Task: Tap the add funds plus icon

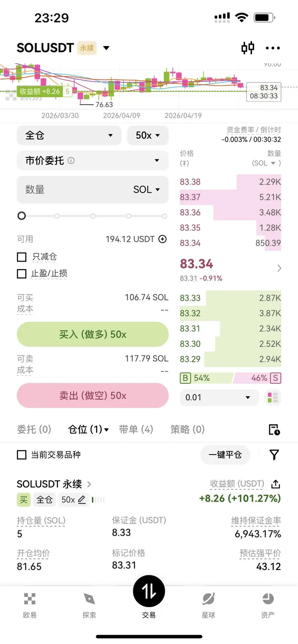Action: tap(163, 239)
